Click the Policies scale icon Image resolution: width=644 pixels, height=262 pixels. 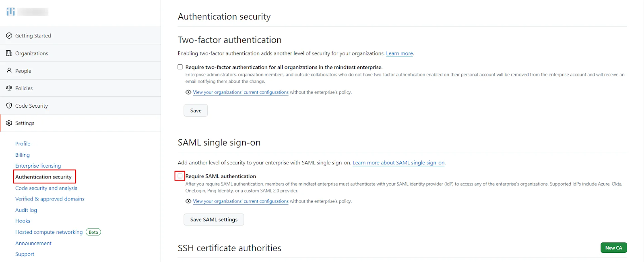9,88
